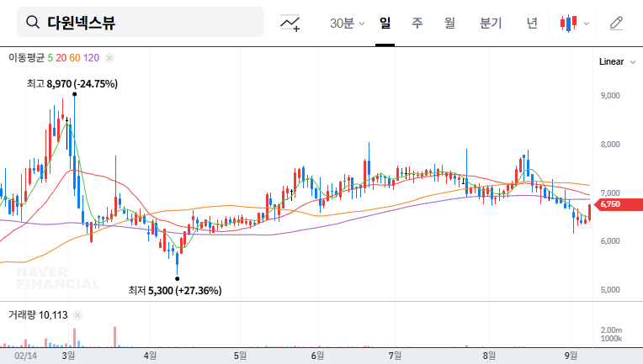The height and width of the screenshot is (364, 643).
Task: Click the 거래량 10,113 volume label
Action: pyautogui.click(x=38, y=315)
